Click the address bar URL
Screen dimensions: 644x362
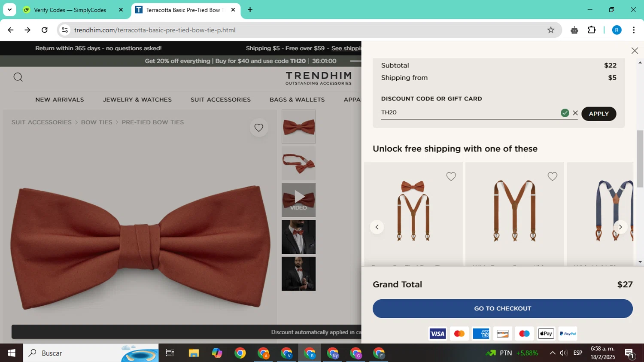click(155, 30)
